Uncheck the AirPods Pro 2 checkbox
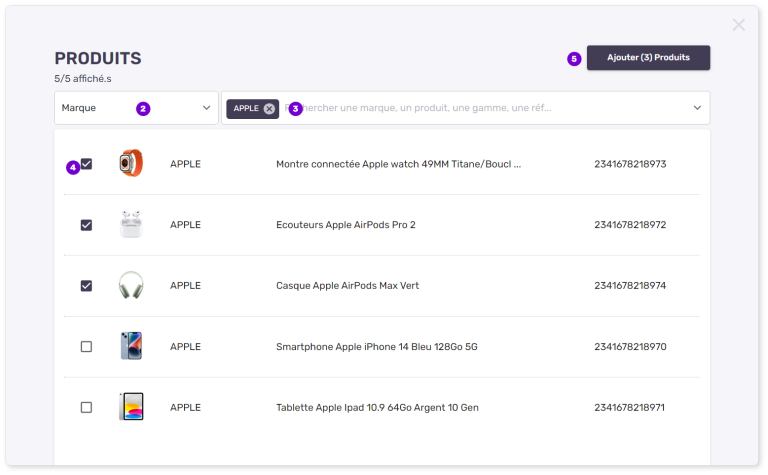 (x=86, y=225)
